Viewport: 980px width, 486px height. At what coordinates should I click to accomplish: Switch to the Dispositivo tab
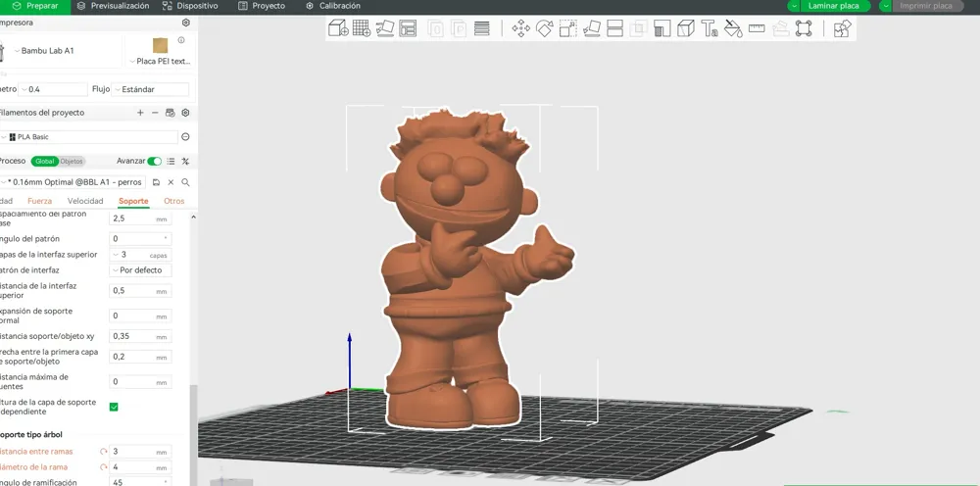point(190,6)
